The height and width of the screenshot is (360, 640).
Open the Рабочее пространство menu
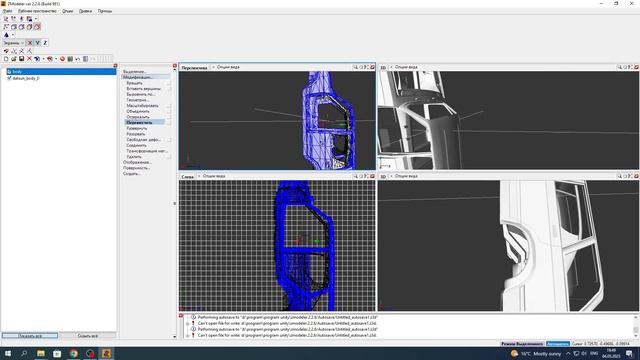[x=37, y=11]
